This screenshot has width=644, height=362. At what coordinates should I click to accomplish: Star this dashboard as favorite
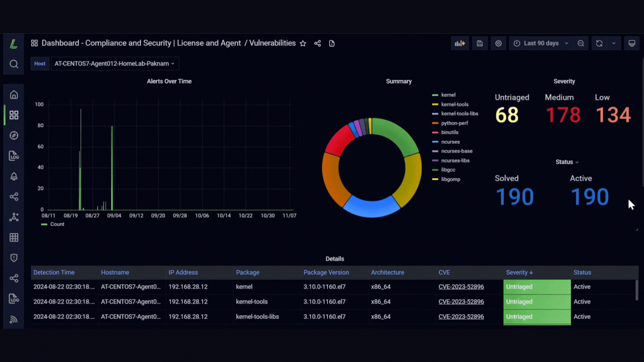(303, 44)
